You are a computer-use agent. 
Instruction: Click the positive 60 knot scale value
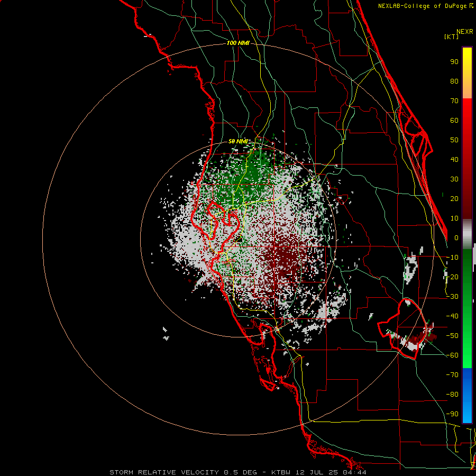click(454, 121)
